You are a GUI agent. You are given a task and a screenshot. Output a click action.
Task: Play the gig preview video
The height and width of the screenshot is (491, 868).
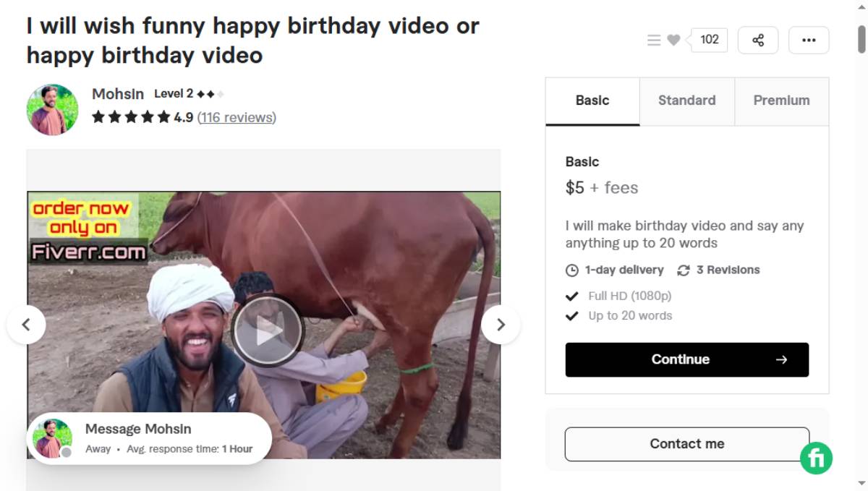267,329
